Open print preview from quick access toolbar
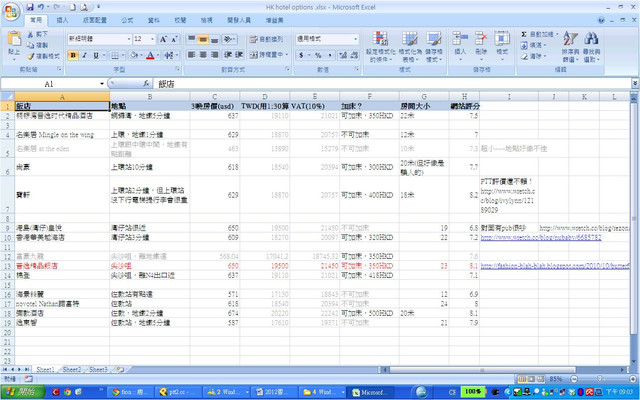The height and width of the screenshot is (400, 640). pos(84,7)
